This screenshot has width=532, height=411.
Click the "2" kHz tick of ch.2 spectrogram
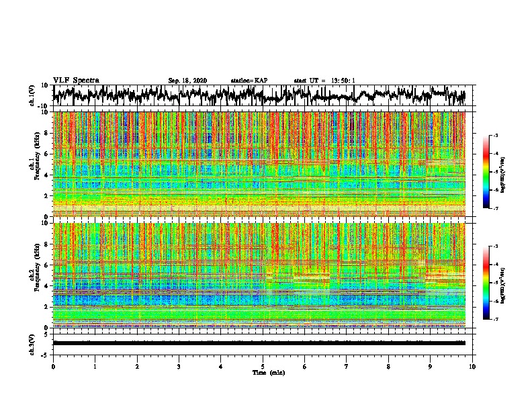point(47,307)
